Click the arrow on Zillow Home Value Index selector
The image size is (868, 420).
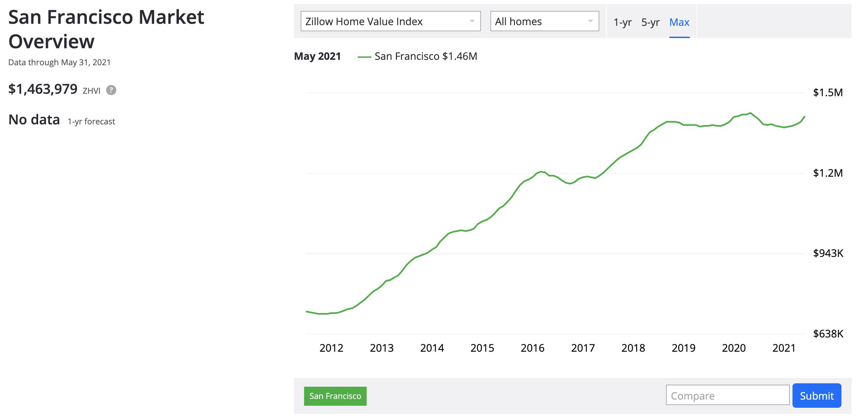coord(472,21)
